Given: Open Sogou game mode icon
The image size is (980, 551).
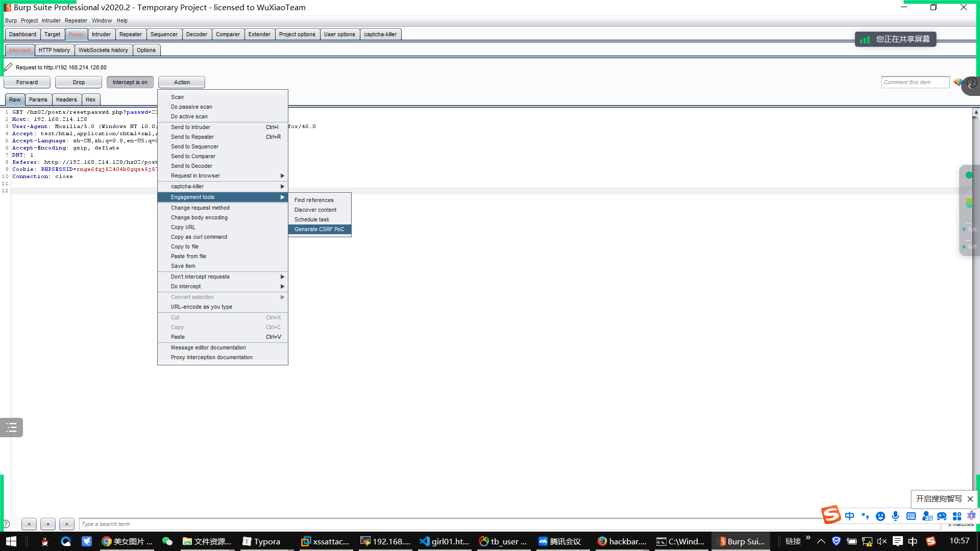Looking at the screenshot, I should 942,516.
